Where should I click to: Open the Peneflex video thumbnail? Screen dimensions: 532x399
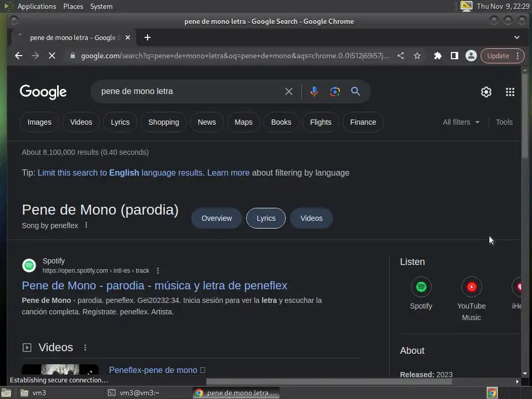pyautogui.click(x=60, y=369)
